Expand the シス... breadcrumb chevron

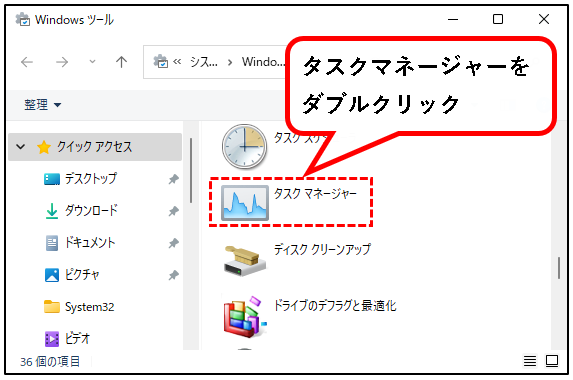pos(230,62)
